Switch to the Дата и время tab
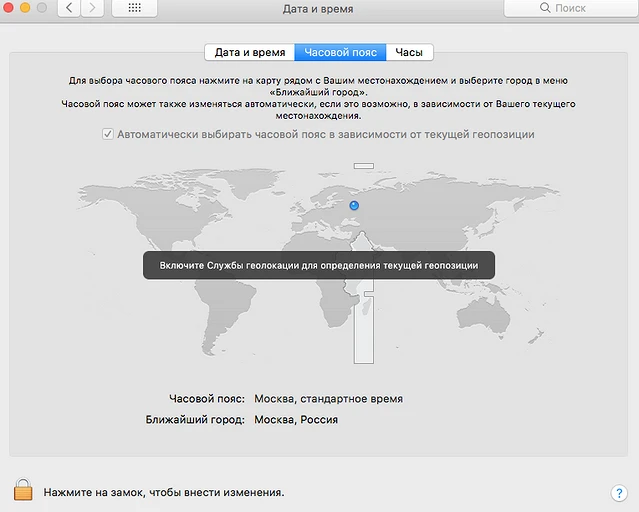The height and width of the screenshot is (512, 639). click(249, 53)
